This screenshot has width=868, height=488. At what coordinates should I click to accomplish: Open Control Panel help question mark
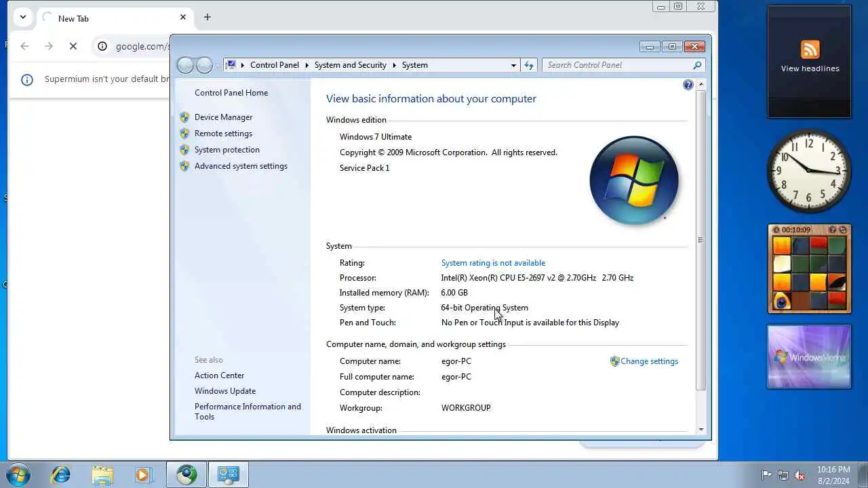[688, 85]
